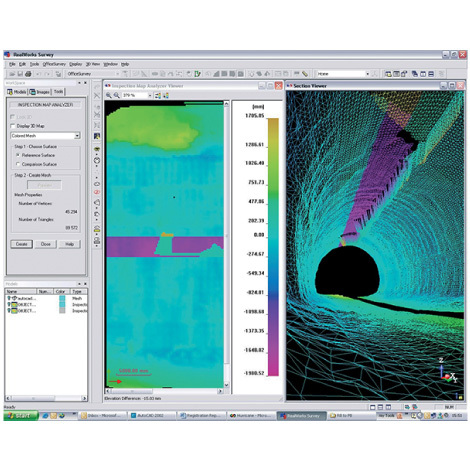The width and height of the screenshot is (470, 470).
Task: Switch to the Models tab in WorkSpace
Action: point(17,92)
